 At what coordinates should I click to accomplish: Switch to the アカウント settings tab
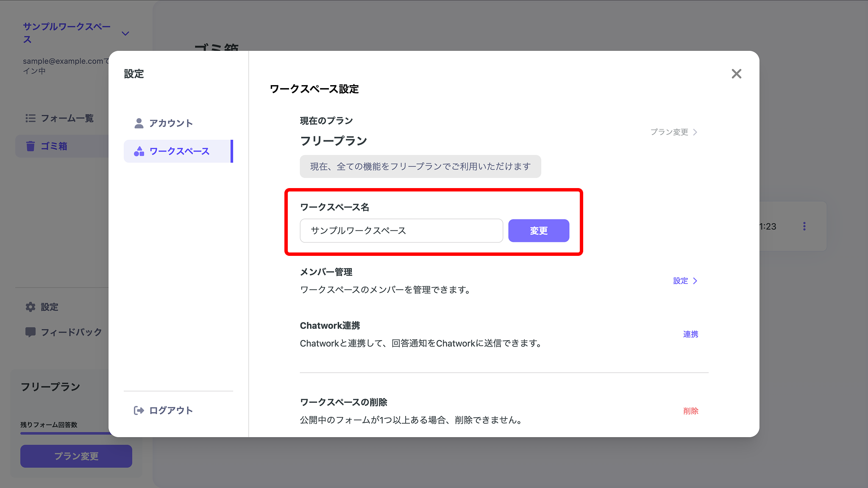click(x=170, y=122)
